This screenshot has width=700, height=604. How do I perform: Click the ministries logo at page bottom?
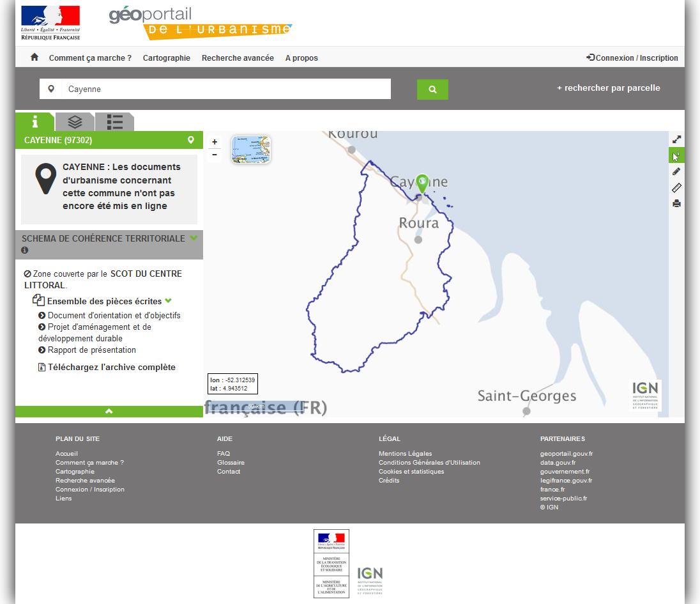331,564
